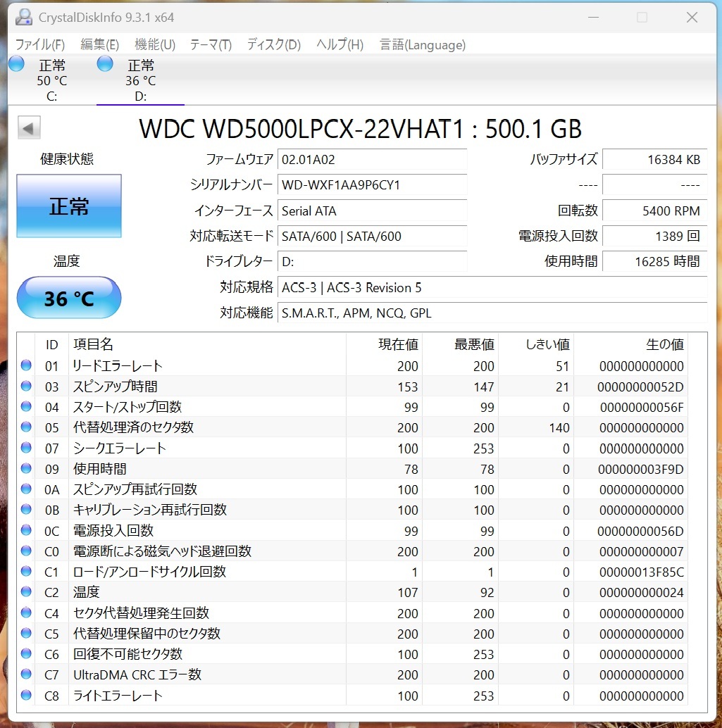Screen dimensions: 722x728
Task: Switch to C: drive tab showing 50 °C
Action: pos(51,80)
